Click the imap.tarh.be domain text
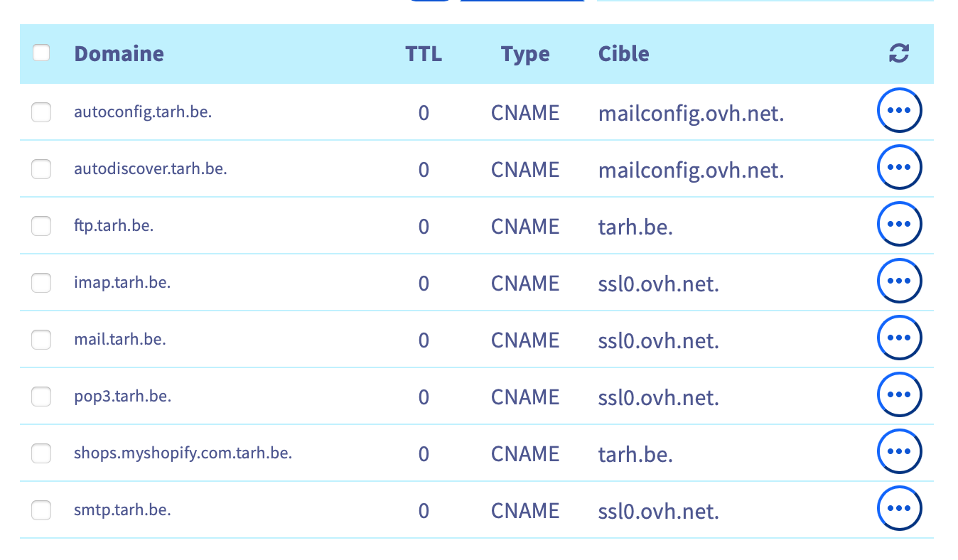Image resolution: width=958 pixels, height=560 pixels. pos(122,283)
